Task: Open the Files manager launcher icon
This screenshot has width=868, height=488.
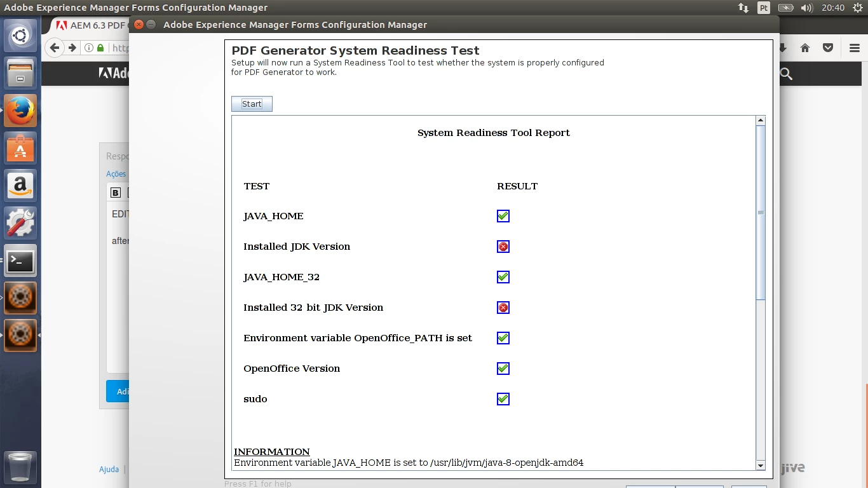Action: (x=20, y=73)
